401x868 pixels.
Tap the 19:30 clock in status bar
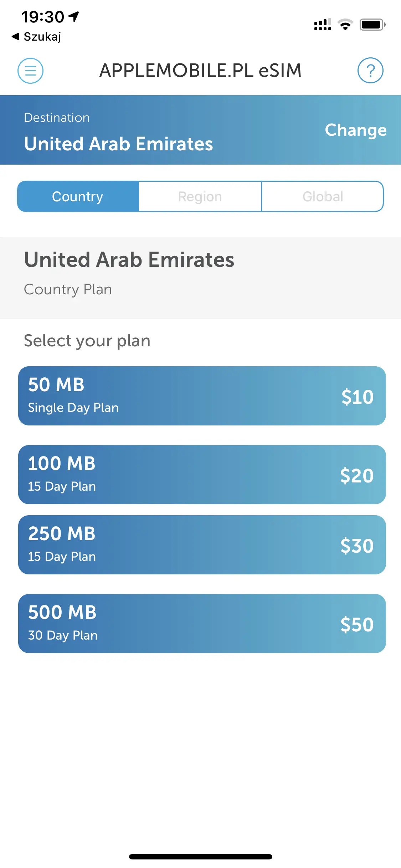pyautogui.click(x=43, y=17)
